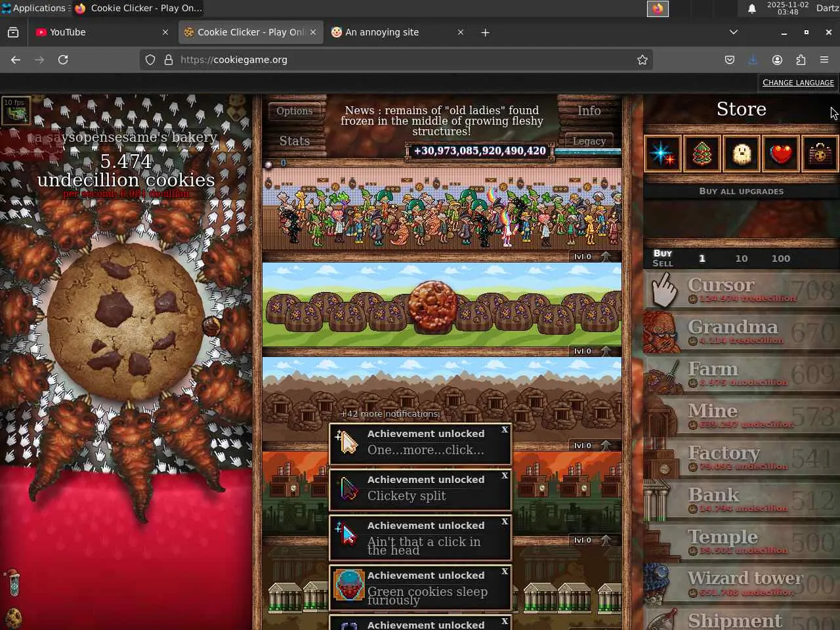Select the Buy mode in Store
840x630 pixels.
tap(663, 253)
